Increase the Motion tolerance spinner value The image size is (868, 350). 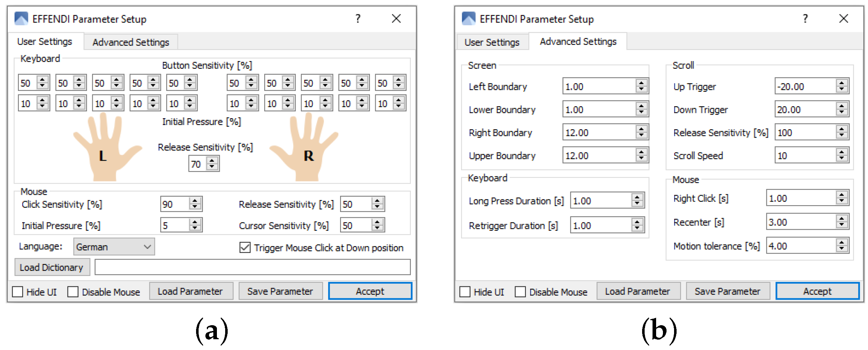tap(841, 243)
